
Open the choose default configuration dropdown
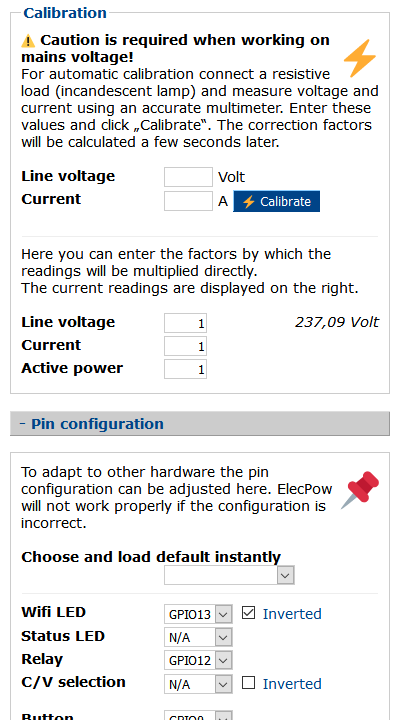click(x=229, y=575)
